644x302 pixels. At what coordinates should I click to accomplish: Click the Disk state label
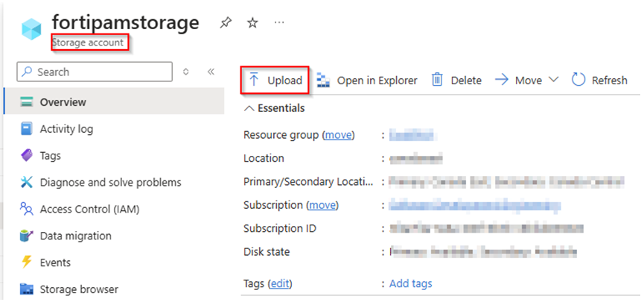(x=267, y=251)
